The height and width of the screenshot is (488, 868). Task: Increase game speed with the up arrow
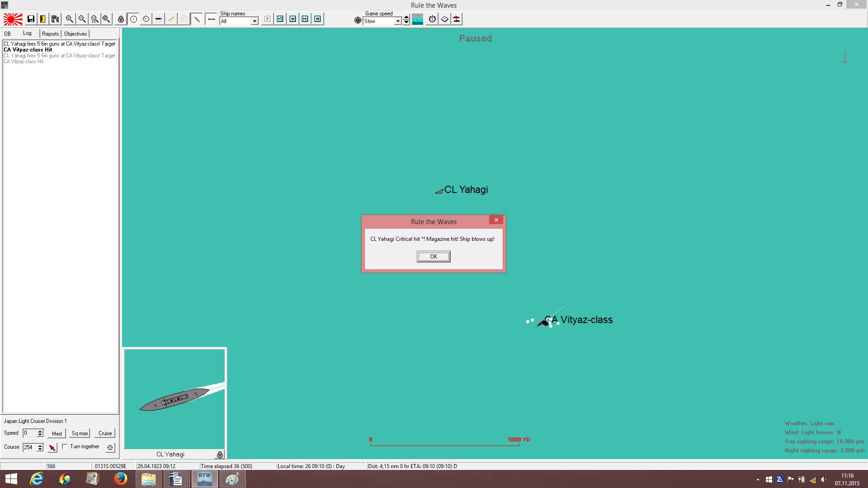(x=406, y=17)
